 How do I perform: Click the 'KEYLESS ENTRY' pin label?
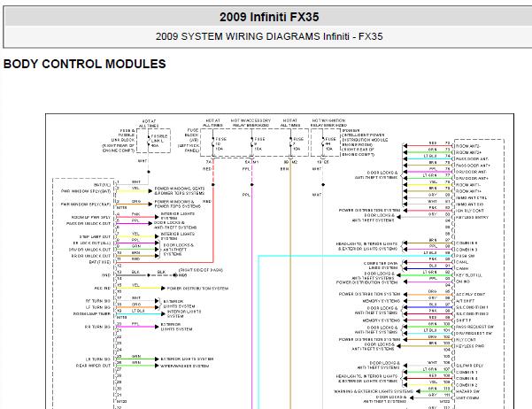coord(472,217)
